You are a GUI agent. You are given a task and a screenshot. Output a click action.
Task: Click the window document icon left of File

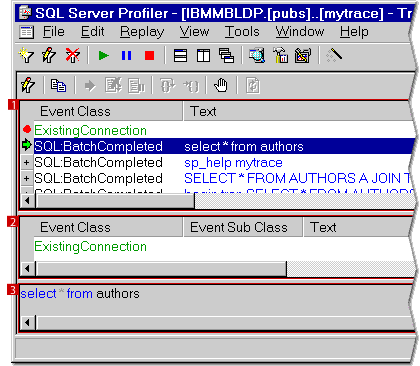26,32
